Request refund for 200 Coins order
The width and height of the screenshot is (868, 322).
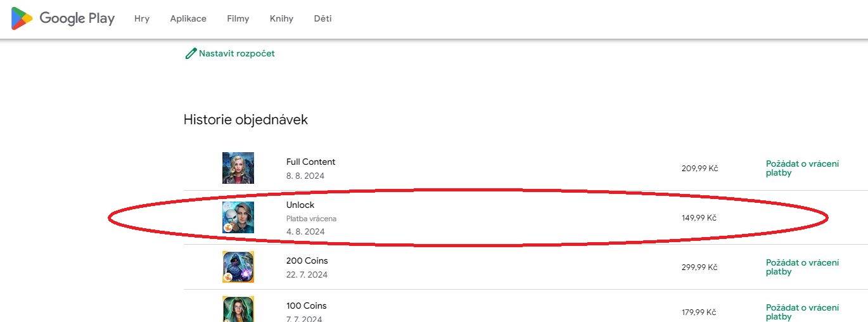[802, 267]
